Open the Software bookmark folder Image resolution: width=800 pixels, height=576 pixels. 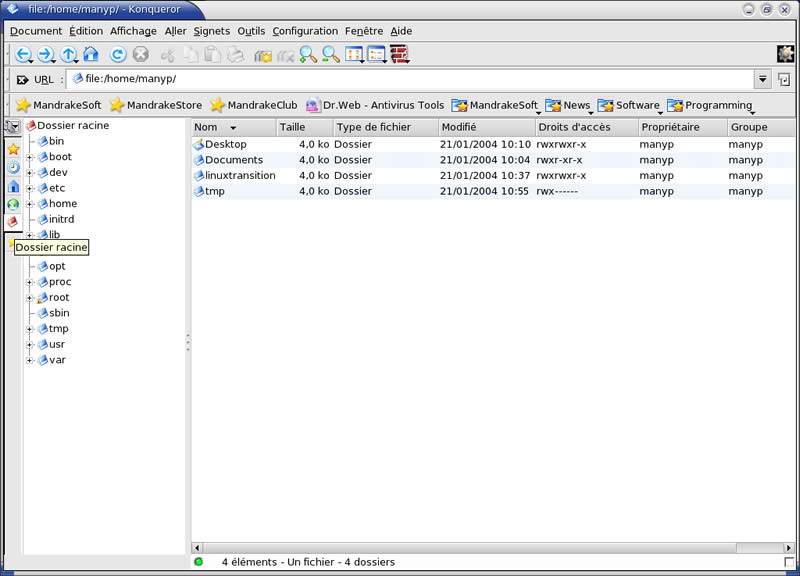tap(629, 105)
